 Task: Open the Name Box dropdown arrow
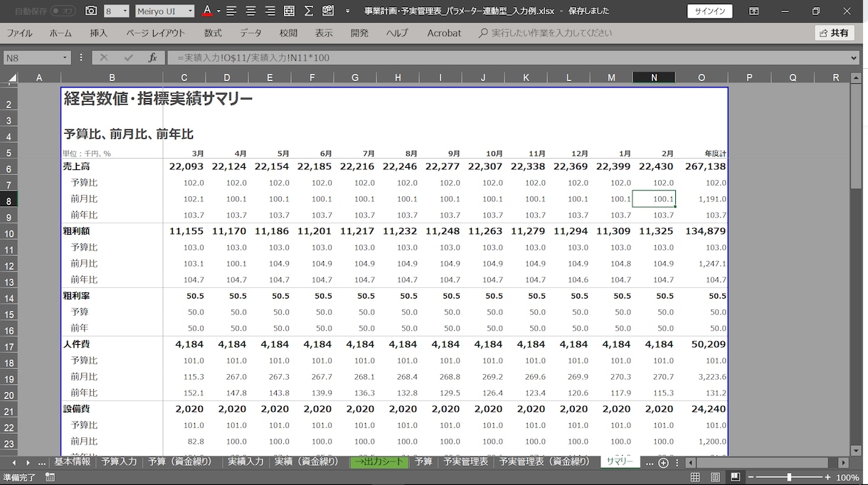[65, 58]
